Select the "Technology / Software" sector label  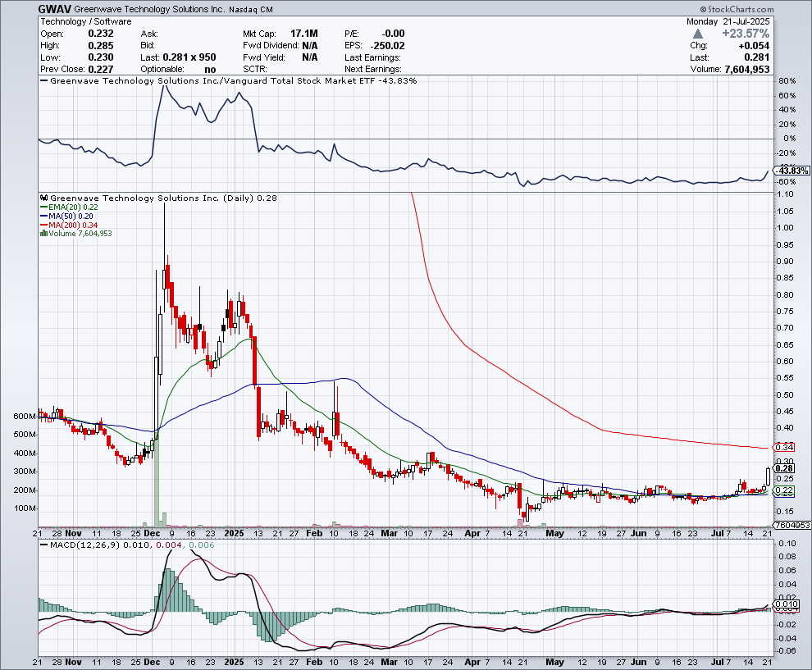tap(86, 22)
